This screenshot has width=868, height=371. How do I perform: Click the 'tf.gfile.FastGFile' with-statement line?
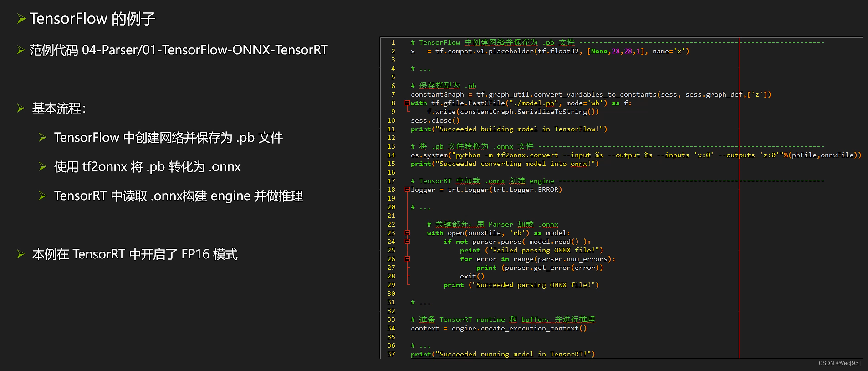coord(521,103)
